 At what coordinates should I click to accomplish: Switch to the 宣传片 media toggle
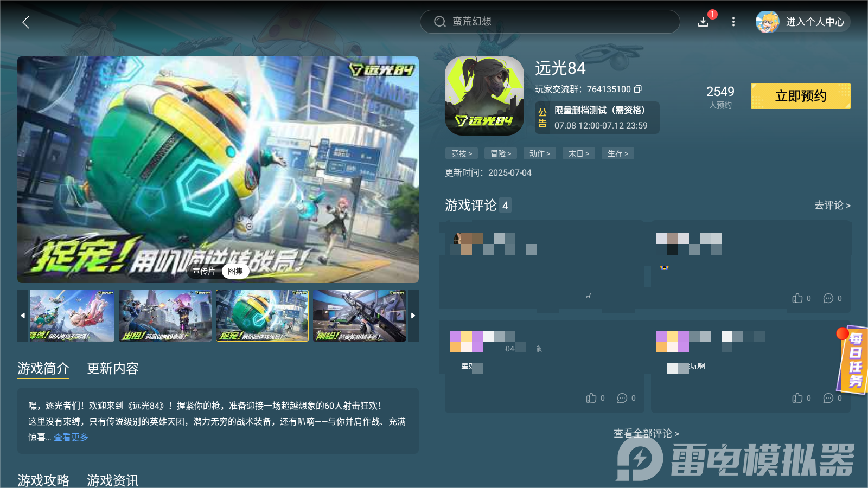tap(203, 271)
